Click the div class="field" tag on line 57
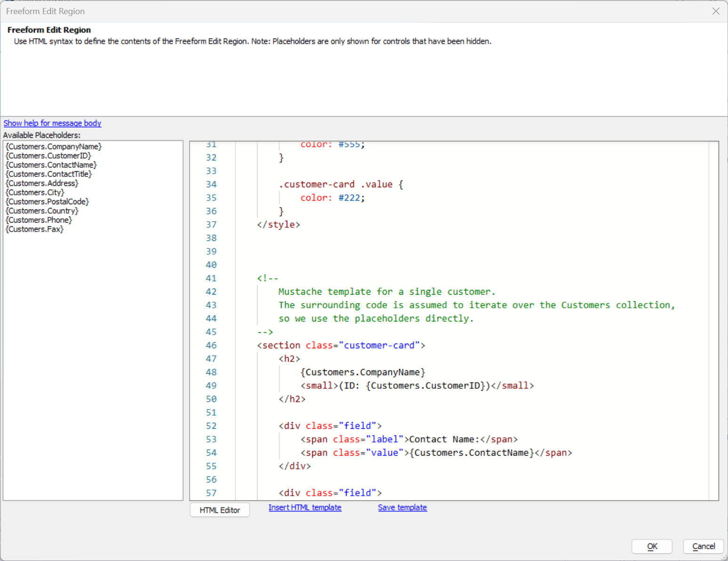The height and width of the screenshot is (561, 728). 330,493
